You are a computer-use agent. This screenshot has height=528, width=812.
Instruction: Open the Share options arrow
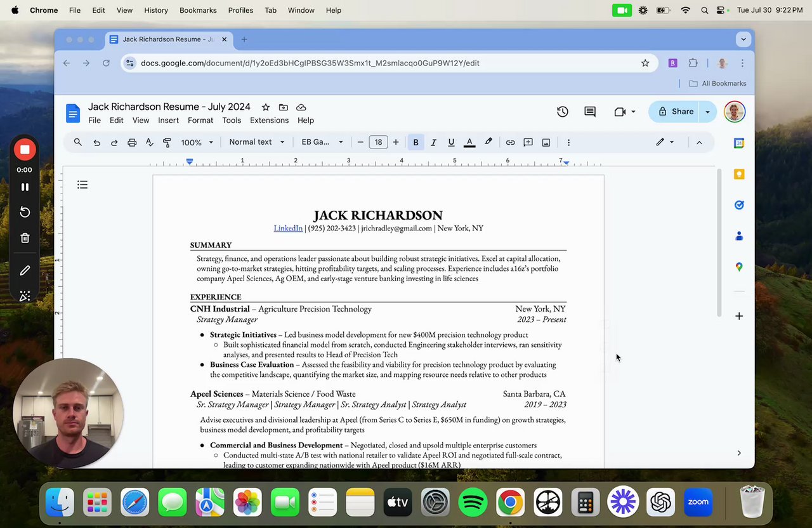[x=707, y=112]
